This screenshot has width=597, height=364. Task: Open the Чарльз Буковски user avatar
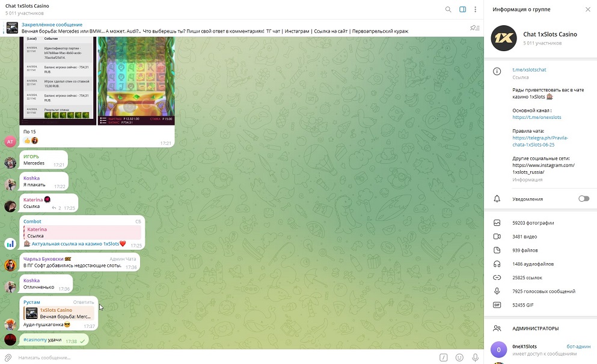click(10, 265)
